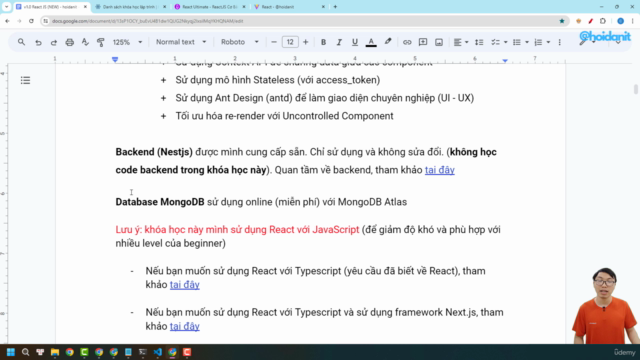Open Visual Studio Code from taskbar
Viewport: 640px width, 360px height.
pyautogui.click(x=158, y=352)
